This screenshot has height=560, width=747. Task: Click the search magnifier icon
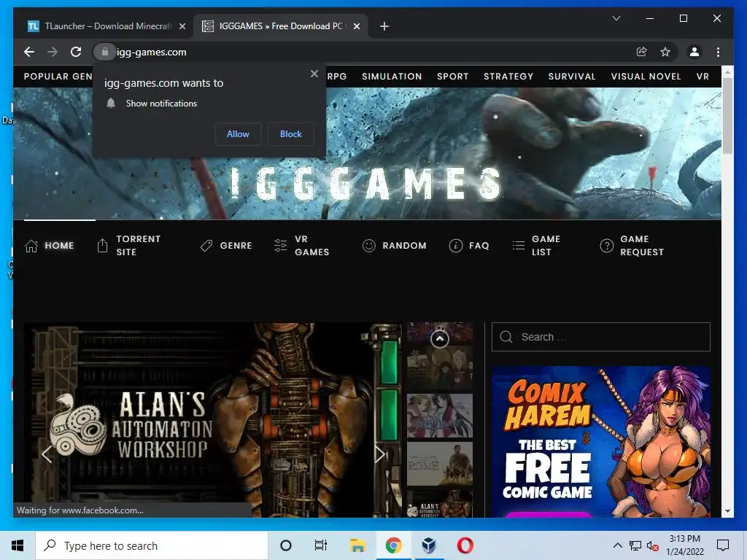506,337
